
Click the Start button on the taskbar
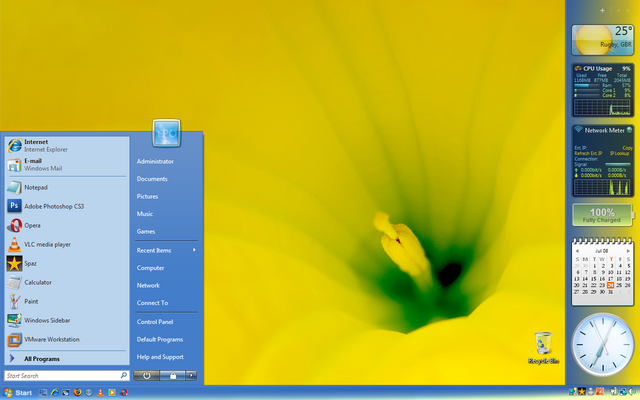coord(18,393)
